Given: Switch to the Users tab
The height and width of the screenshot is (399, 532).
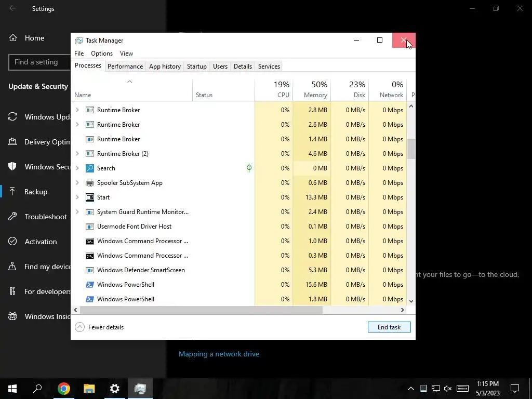Looking at the screenshot, I should pyautogui.click(x=220, y=66).
